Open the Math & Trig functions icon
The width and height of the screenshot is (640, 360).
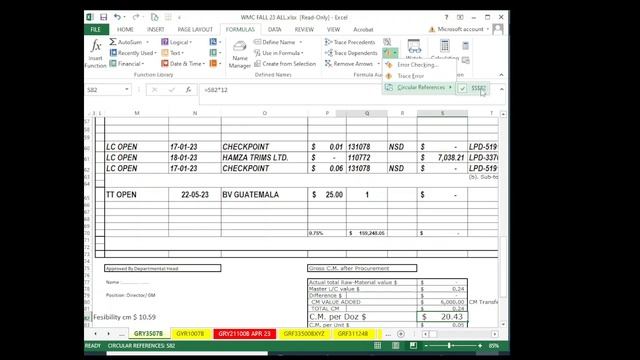215,53
